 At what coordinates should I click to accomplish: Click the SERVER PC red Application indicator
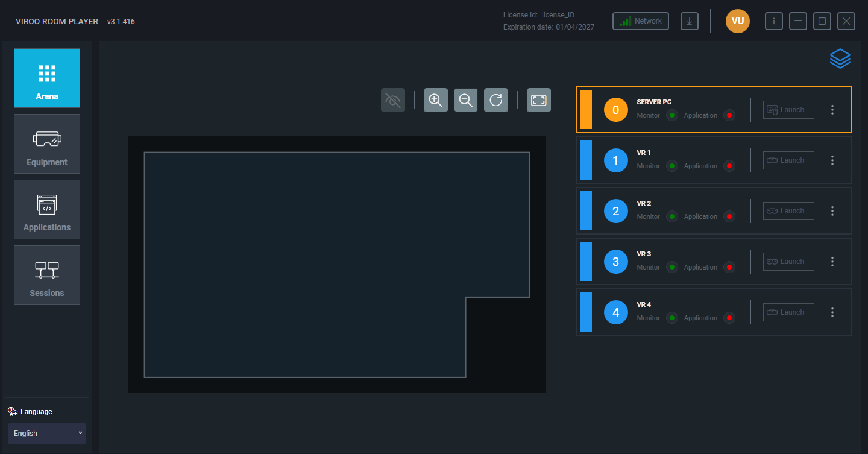click(729, 115)
